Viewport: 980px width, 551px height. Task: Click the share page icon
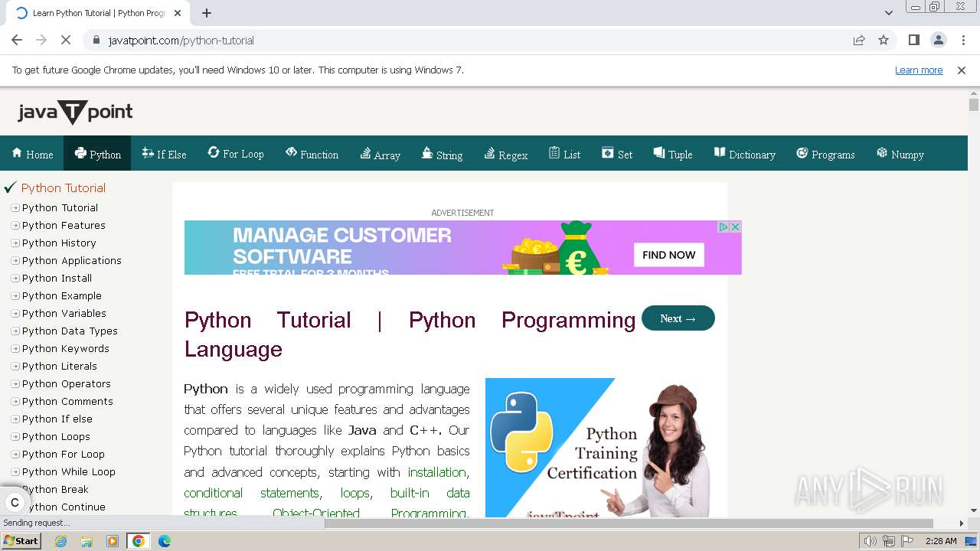pos(859,40)
